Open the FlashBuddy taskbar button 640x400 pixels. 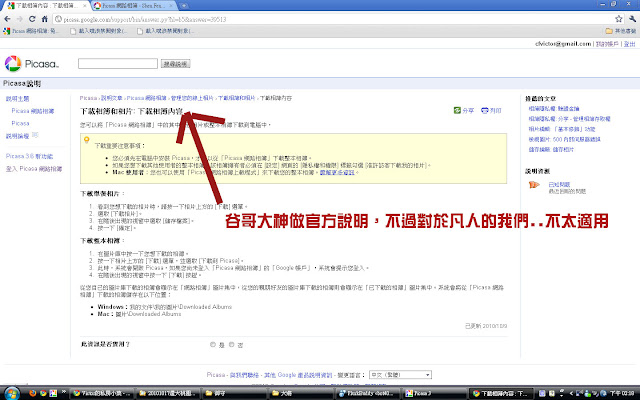click(367, 393)
